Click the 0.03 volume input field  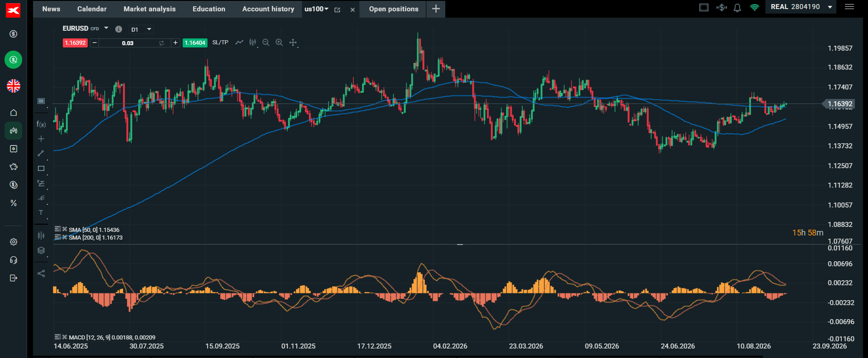128,43
